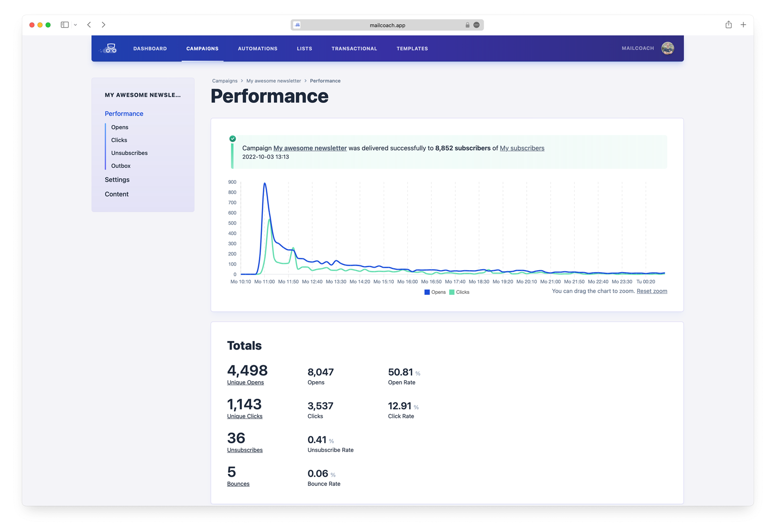Click the 36 unsubscribes value
776x532 pixels.
(236, 438)
